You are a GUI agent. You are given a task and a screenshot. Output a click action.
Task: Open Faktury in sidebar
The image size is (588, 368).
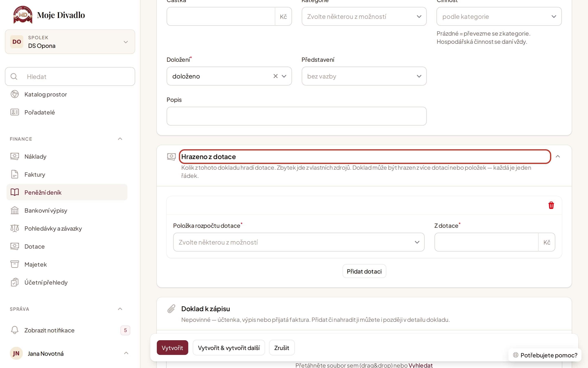tap(67, 174)
